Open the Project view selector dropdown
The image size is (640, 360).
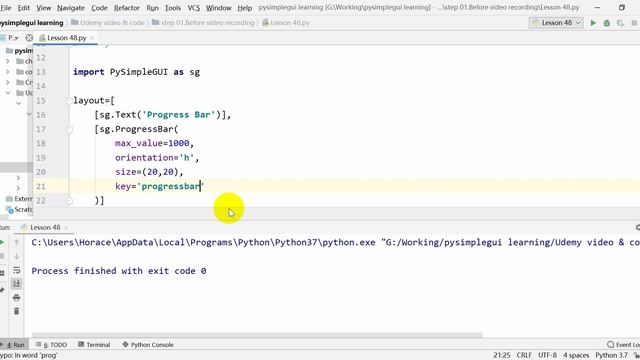[13, 38]
